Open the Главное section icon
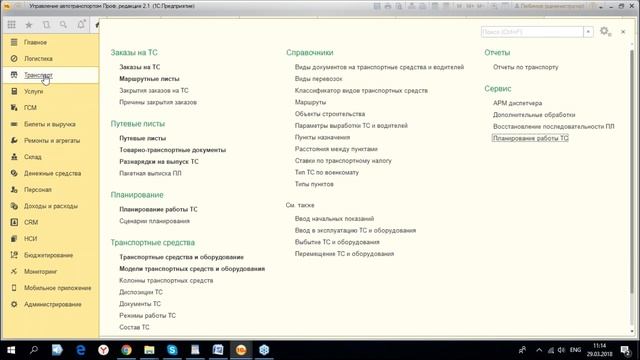The image size is (640, 360). (14, 42)
